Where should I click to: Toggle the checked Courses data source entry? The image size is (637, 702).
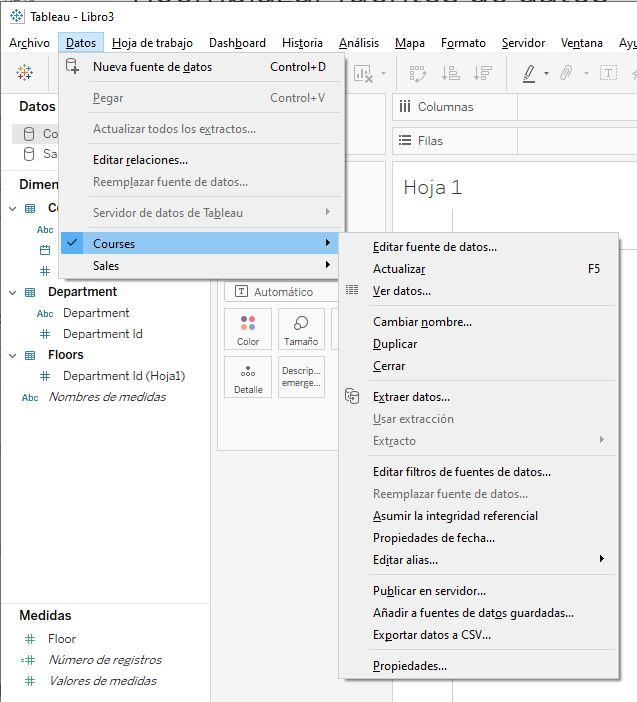coord(199,243)
